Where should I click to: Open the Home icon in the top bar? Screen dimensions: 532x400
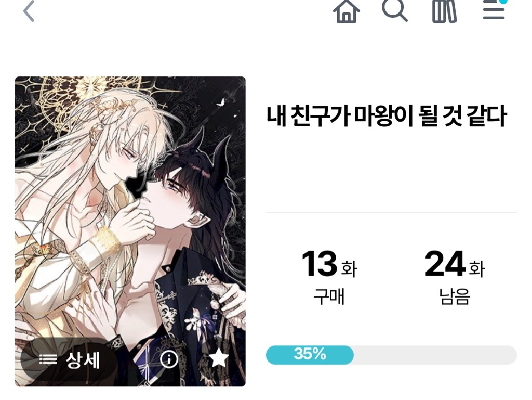click(x=346, y=11)
